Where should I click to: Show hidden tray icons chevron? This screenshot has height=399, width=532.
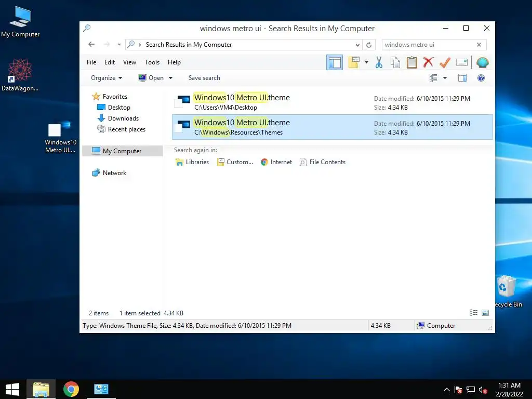click(446, 390)
